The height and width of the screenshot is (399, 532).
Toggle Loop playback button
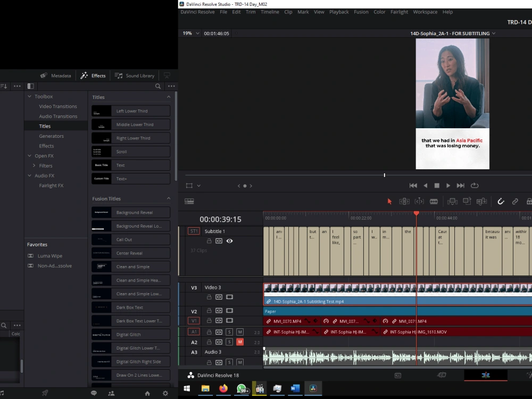tap(475, 186)
